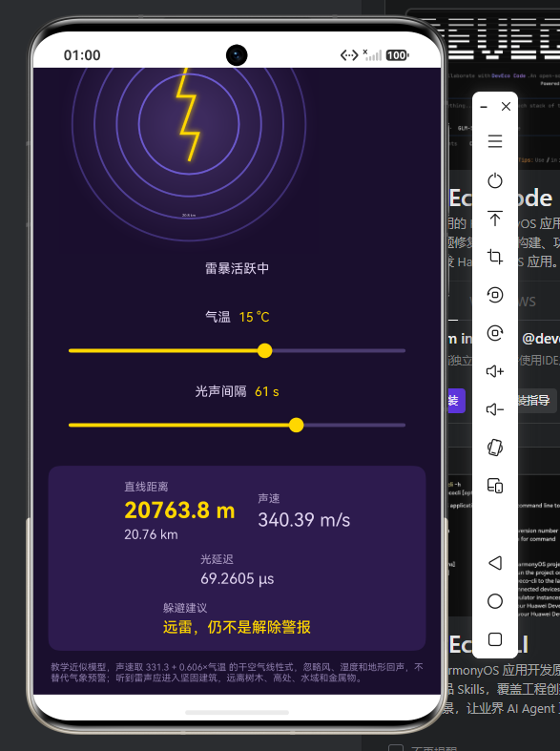Click the battery 100 status icon
560x751 pixels.
(x=397, y=55)
